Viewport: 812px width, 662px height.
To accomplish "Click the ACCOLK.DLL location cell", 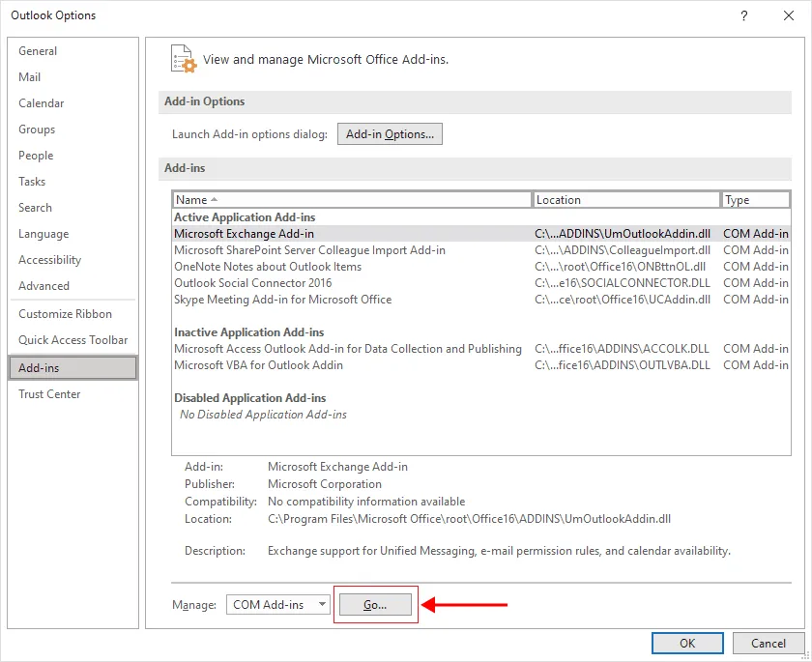I will tap(623, 349).
